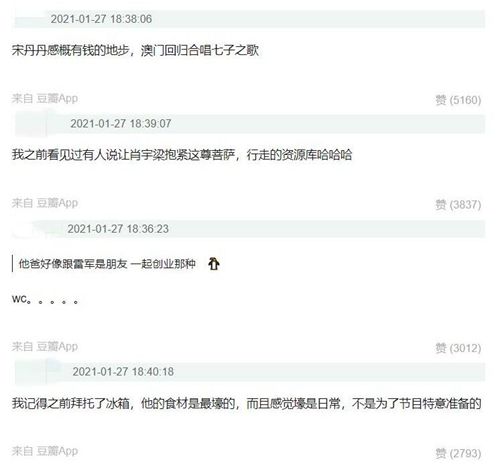This screenshot has width=500, height=468.
Task: Click the comment text starting with 宋丹丹感慨
Action: click(135, 50)
